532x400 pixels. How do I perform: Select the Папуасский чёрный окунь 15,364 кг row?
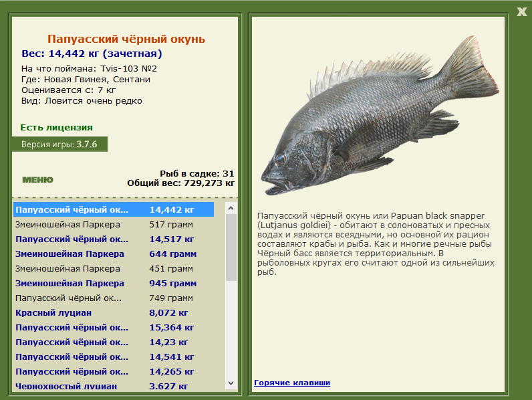coord(114,327)
